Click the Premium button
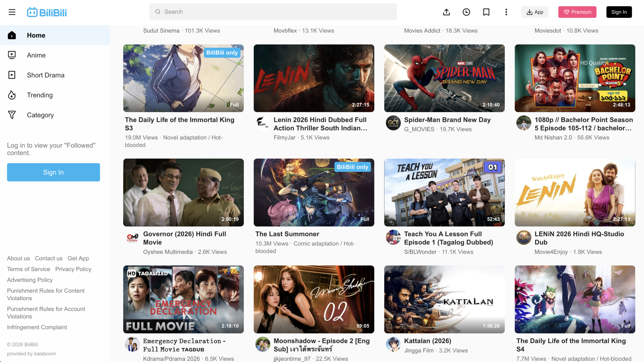Viewport: 644px width, 362px height. (577, 12)
